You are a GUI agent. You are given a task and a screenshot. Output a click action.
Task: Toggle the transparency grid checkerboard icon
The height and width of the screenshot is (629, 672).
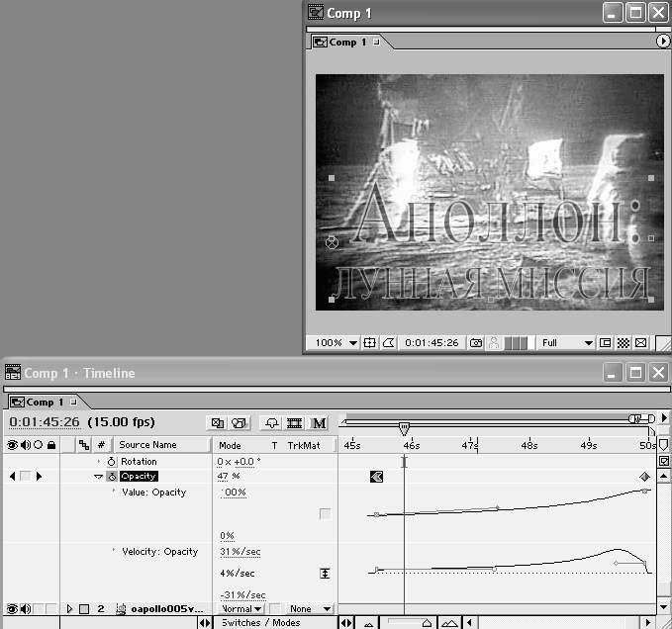click(623, 343)
